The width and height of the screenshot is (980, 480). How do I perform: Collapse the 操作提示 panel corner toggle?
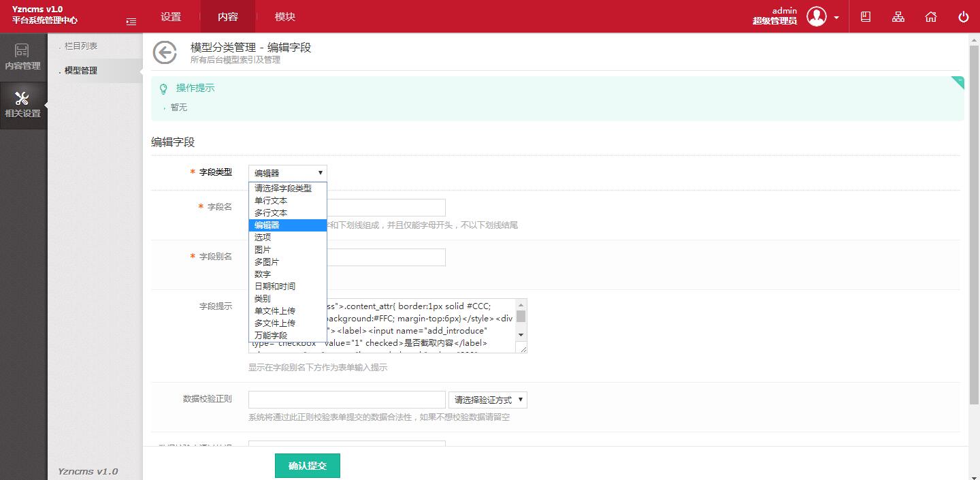point(958,82)
